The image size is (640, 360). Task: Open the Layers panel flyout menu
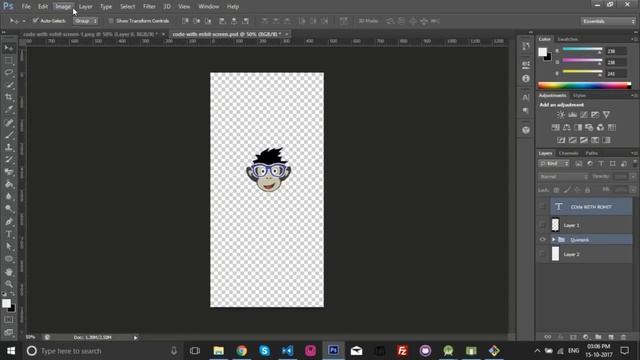click(634, 153)
